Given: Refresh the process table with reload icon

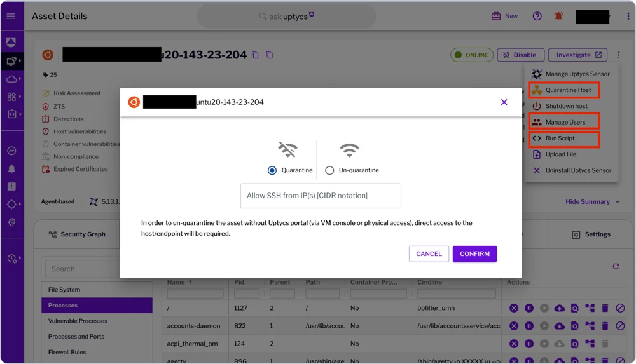Looking at the screenshot, I should click(616, 266).
